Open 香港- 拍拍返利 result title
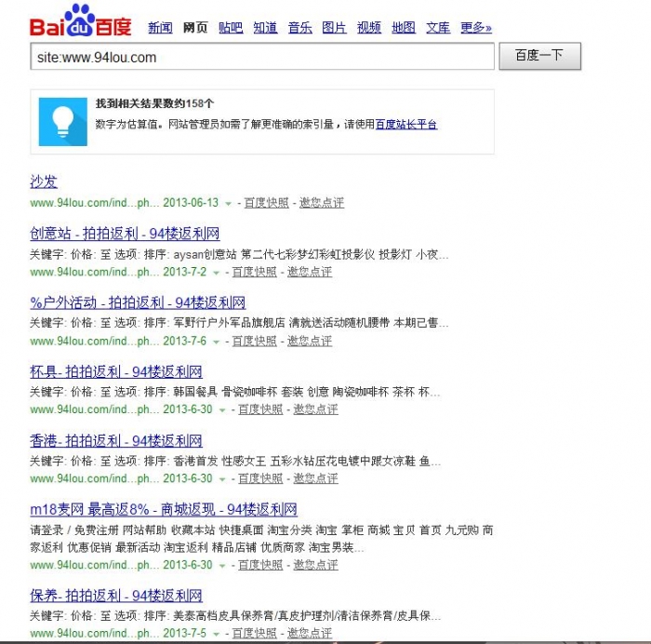This screenshot has height=644, width=651. click(116, 440)
